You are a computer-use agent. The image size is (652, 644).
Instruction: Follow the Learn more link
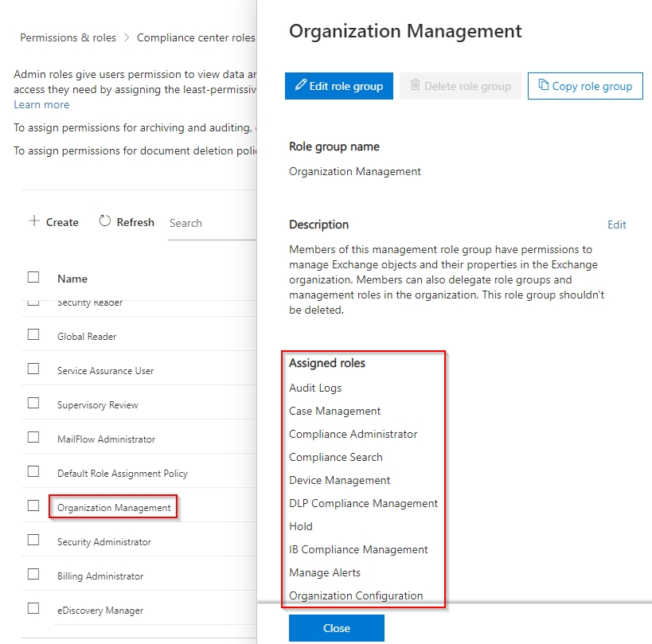(41, 104)
